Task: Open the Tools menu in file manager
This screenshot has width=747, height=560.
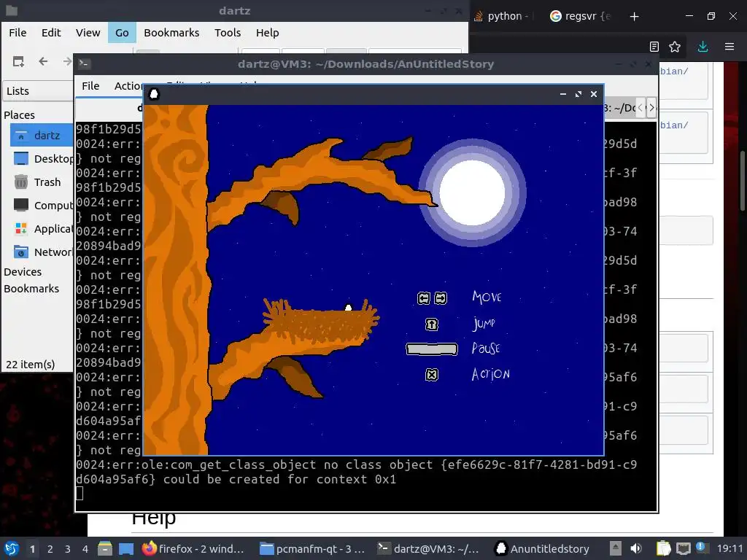Action: (x=228, y=33)
